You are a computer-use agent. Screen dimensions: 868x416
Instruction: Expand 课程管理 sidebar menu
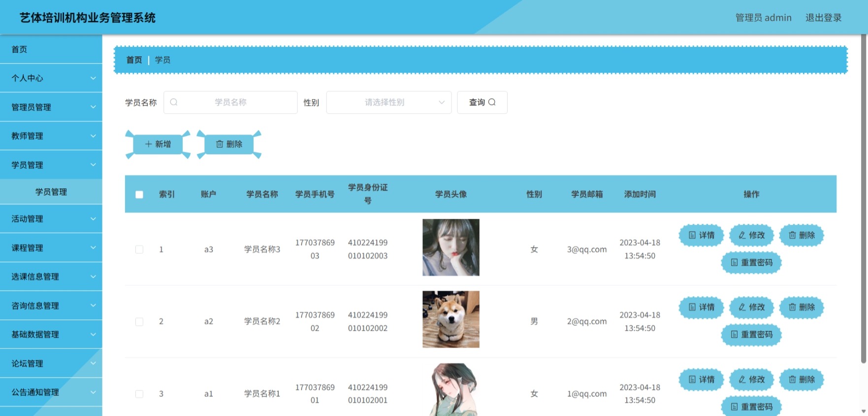point(51,247)
